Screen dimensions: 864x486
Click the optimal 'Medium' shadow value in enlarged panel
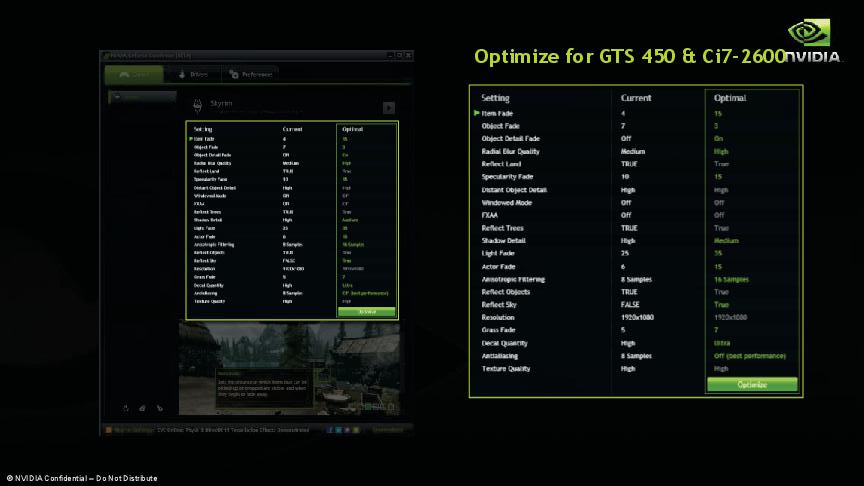[x=726, y=240]
